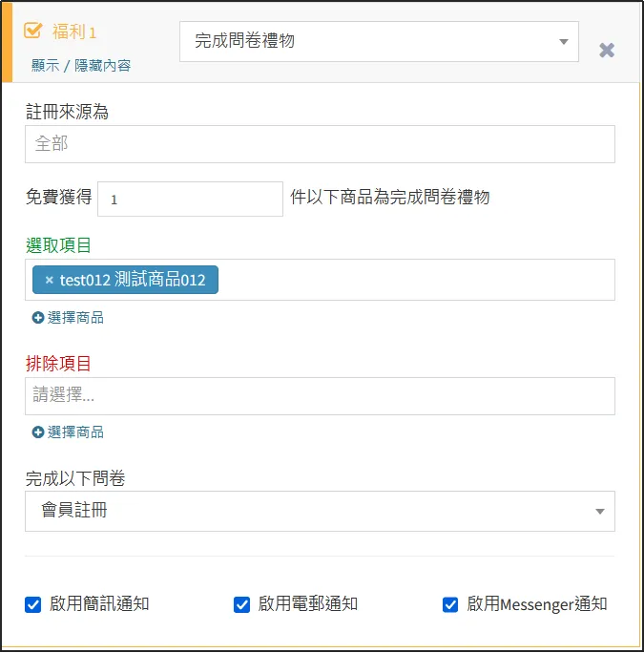Click the 免費獲得 quantity input field
Viewport: 644px width, 653px height.
click(x=190, y=199)
